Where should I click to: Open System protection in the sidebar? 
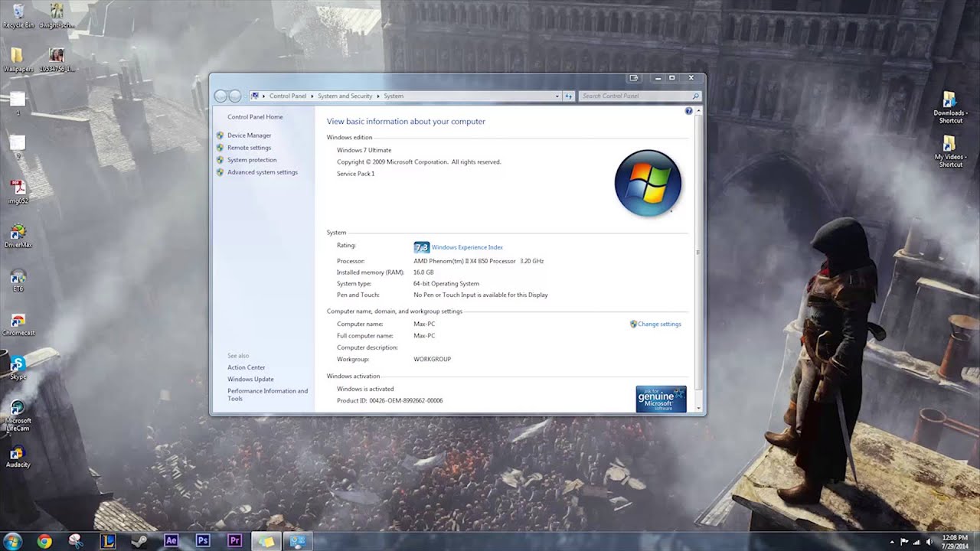point(252,160)
